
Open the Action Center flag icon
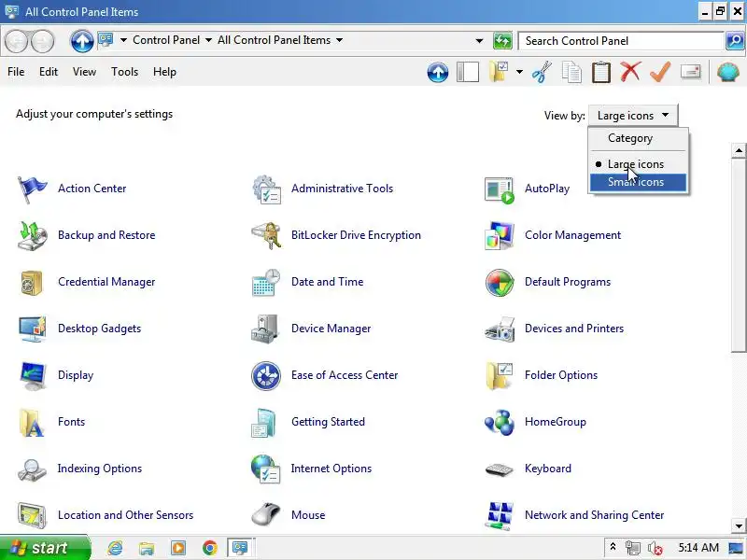pyautogui.click(x=32, y=189)
